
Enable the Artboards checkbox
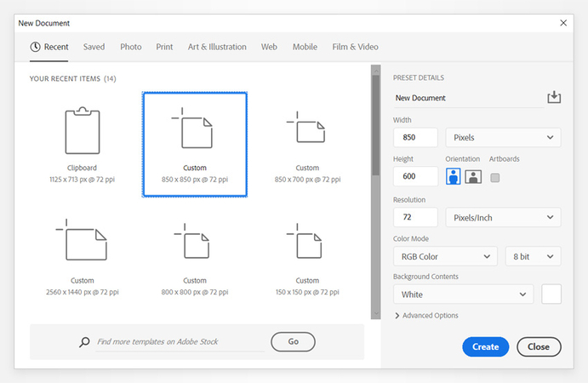pos(495,177)
